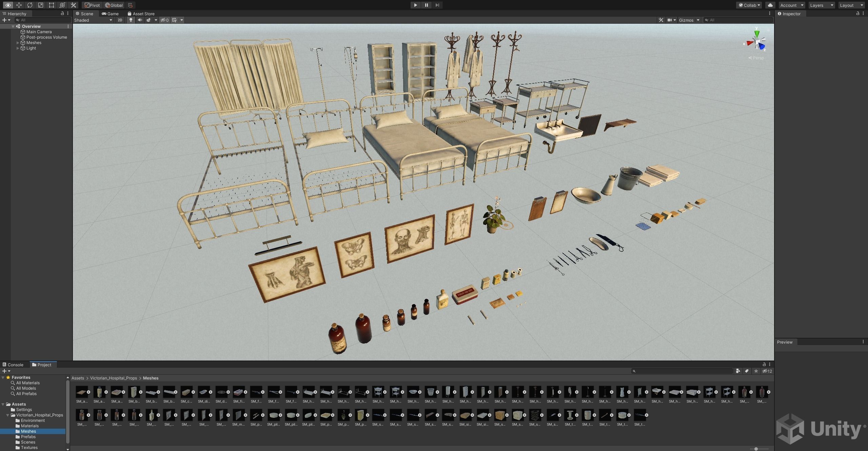Expand Light object in Hierarchy

coord(18,48)
